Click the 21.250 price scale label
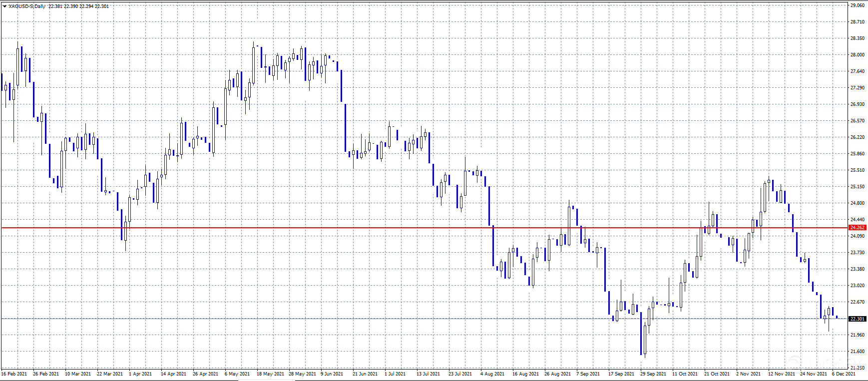 click(x=857, y=368)
